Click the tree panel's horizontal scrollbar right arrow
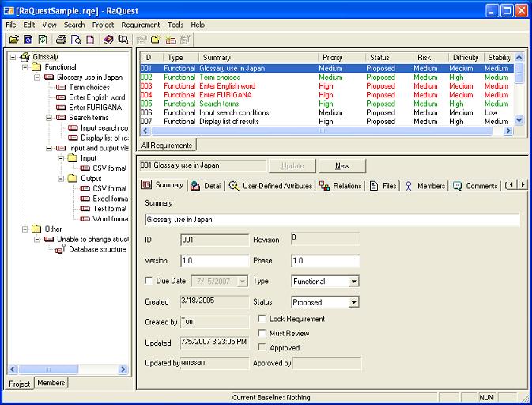The width and height of the screenshot is (532, 405). pyautogui.click(x=123, y=369)
